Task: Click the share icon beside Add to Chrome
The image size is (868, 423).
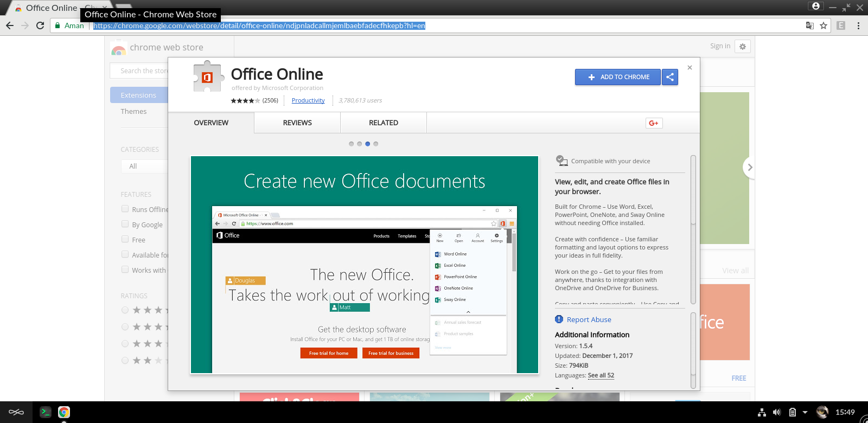Action: (x=670, y=77)
